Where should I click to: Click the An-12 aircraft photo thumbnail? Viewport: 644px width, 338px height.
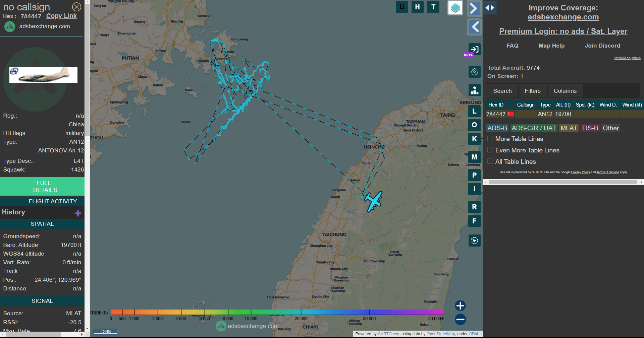(x=43, y=75)
